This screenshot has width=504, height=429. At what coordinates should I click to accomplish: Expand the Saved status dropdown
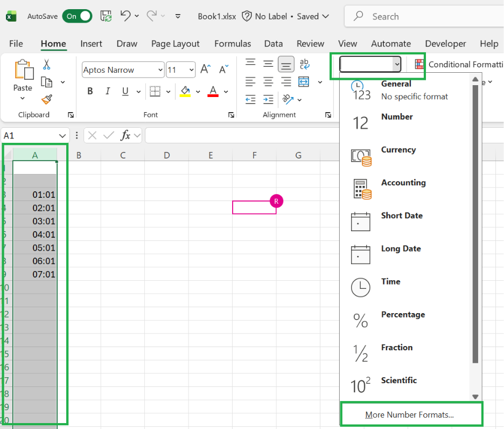(x=326, y=16)
